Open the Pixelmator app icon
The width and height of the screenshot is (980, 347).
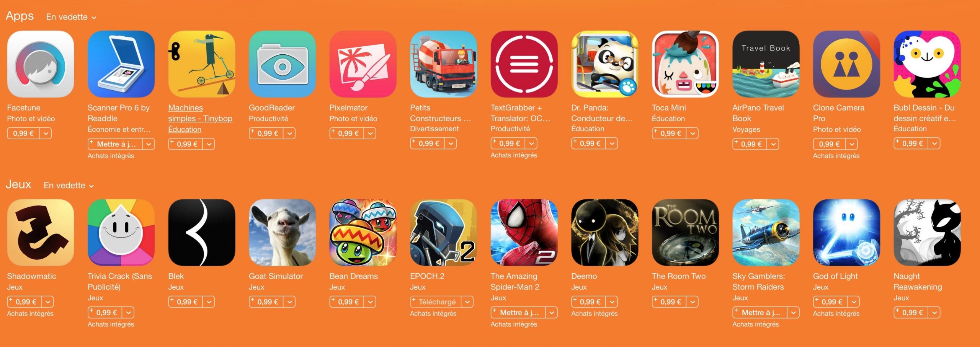point(363,64)
